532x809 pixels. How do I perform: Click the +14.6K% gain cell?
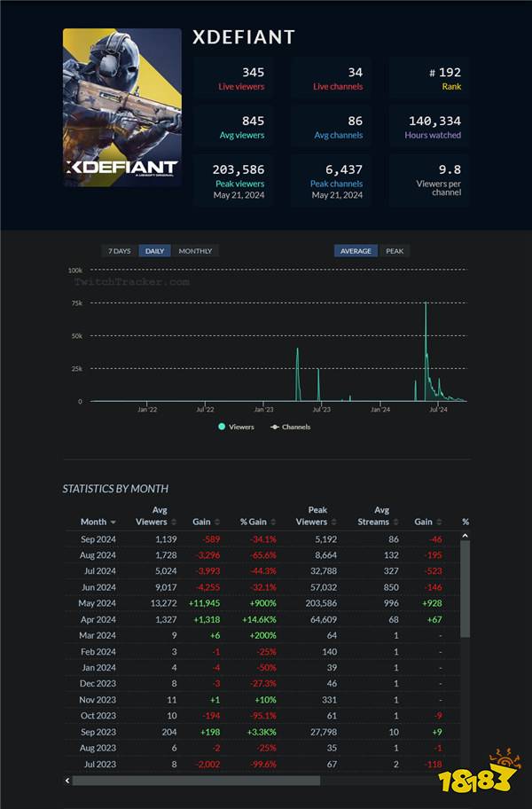pos(259,620)
